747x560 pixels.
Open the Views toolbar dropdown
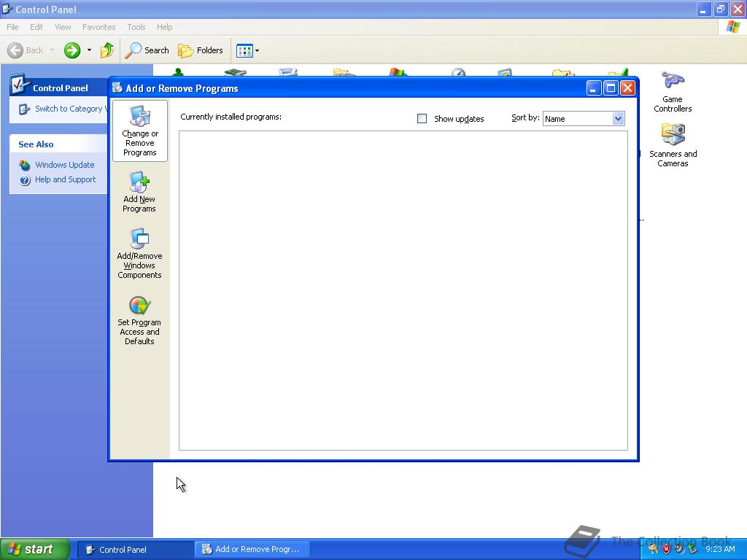tap(248, 50)
